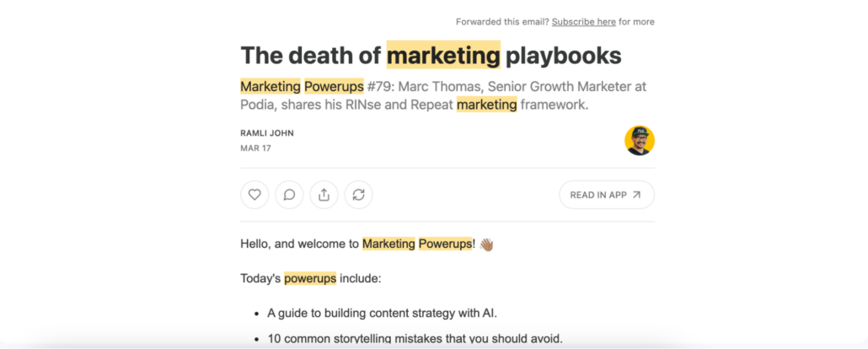Follow the "Subscribe here" link
This screenshot has height=349, width=868.
[x=582, y=22]
